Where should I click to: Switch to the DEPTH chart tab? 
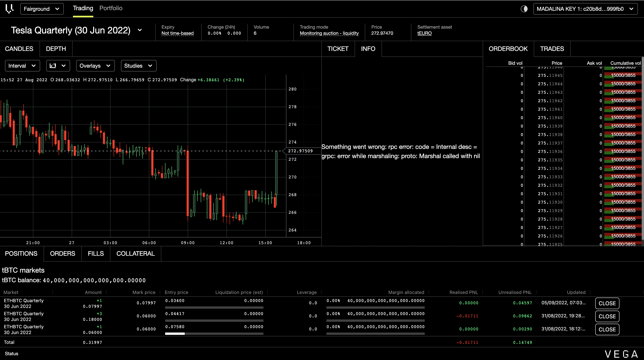click(56, 49)
